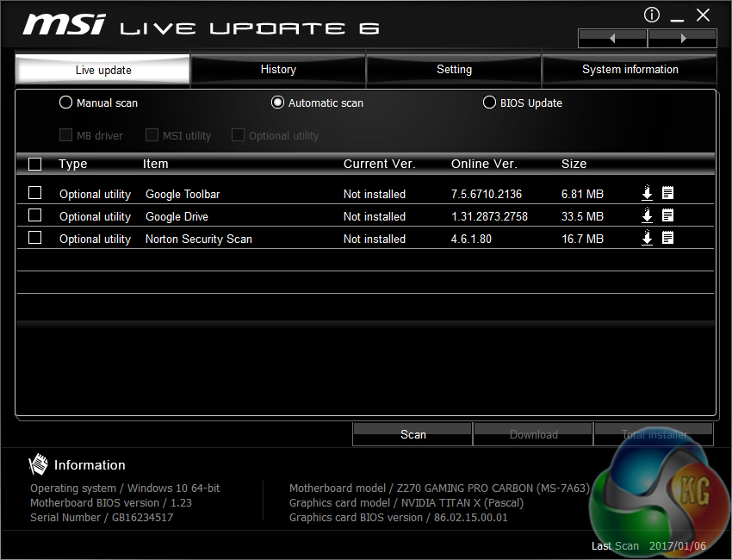This screenshot has width=732, height=560.
Task: Click the Motherboard BIOS version line
Action: coord(111,502)
